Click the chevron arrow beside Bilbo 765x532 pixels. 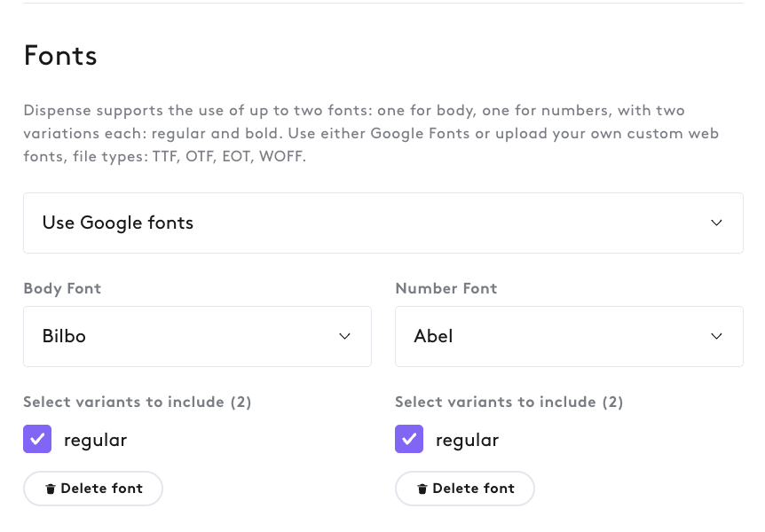click(x=344, y=336)
